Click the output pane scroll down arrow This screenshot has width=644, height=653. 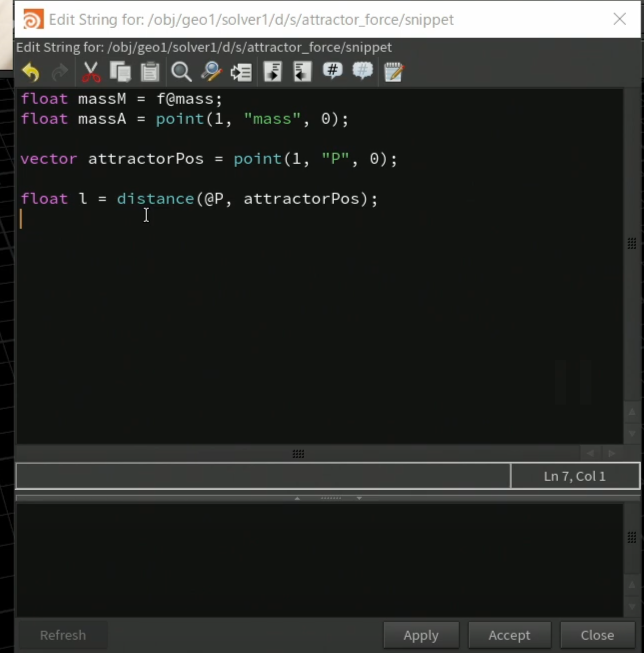tap(632, 606)
